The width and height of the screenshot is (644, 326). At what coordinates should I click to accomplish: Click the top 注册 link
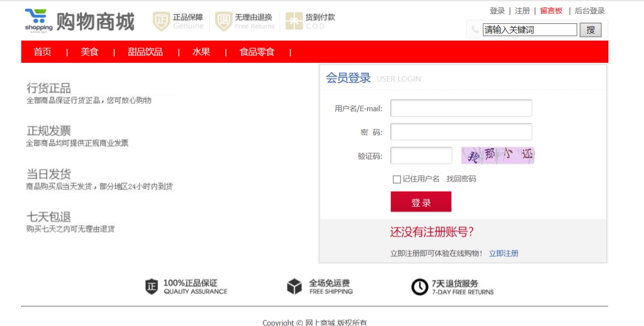[522, 11]
